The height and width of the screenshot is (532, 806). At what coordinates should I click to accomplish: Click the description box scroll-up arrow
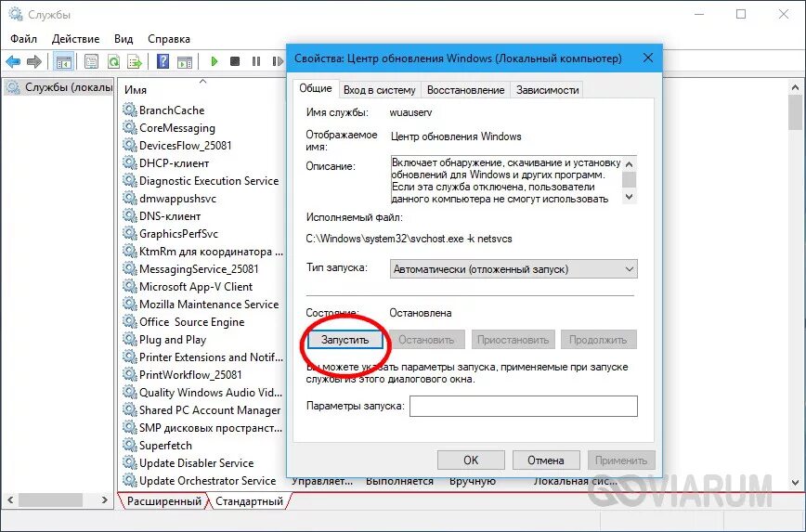pos(630,164)
